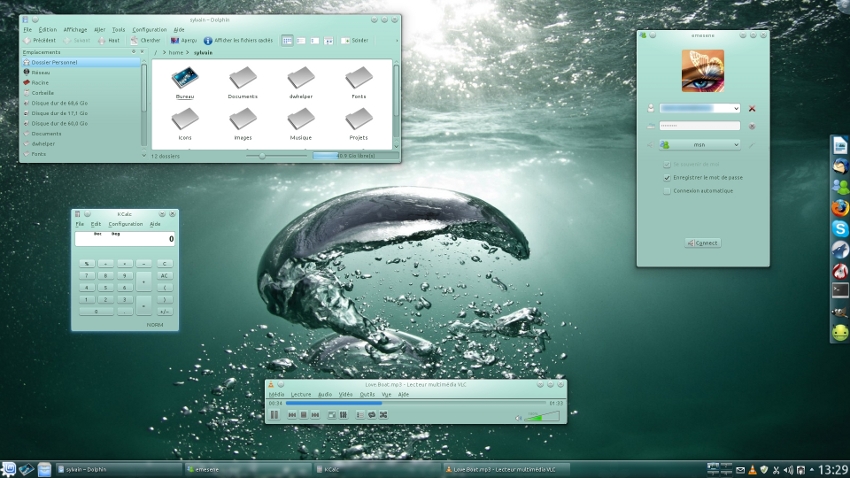
Task: Launch Thunderbird from the side dock
Action: pyautogui.click(x=840, y=166)
